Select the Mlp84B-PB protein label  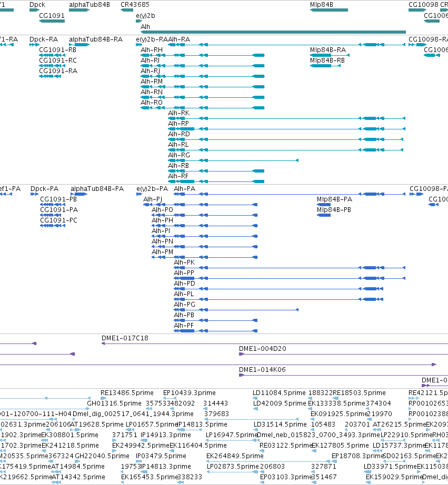click(334, 210)
